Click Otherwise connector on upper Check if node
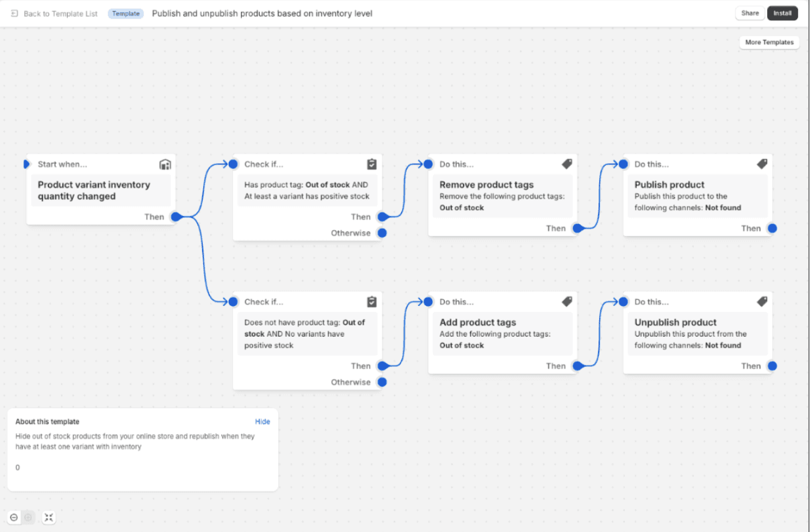Viewport: 810px width, 532px height. [x=382, y=233]
